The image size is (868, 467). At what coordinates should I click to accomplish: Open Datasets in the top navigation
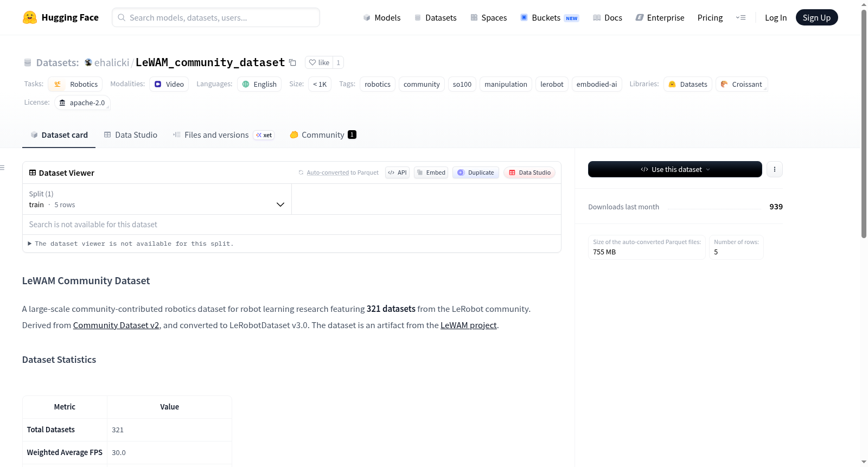pos(435,17)
